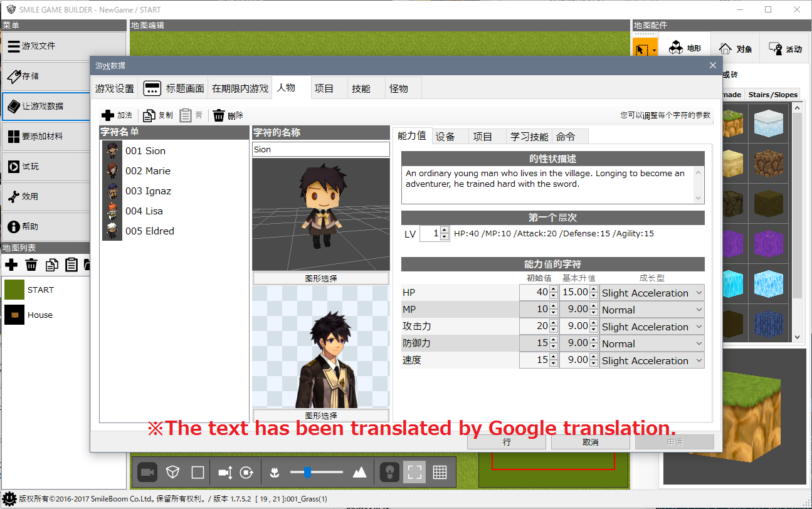Image resolution: width=812 pixels, height=509 pixels.
Task: Expand the 防御力 growth type combo box
Action: pos(651,344)
